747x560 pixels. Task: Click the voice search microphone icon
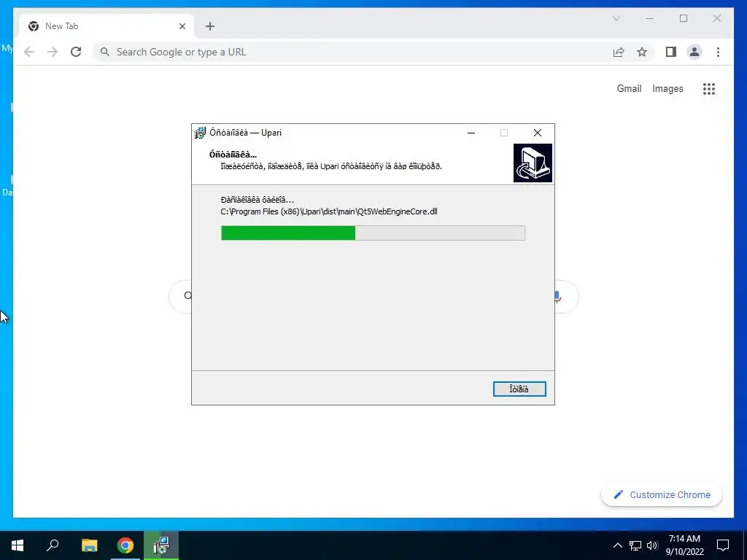(557, 297)
